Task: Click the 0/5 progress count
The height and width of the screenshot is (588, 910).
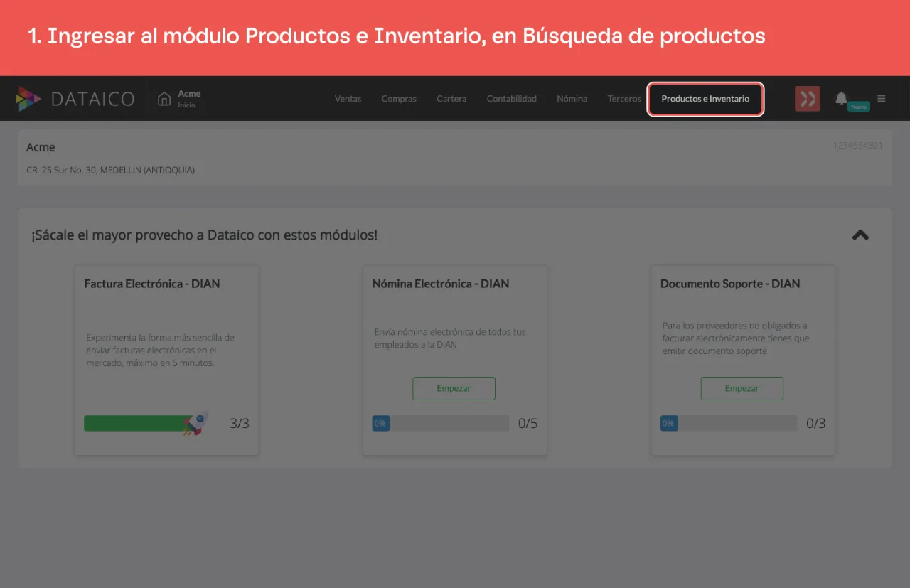Action: [528, 424]
